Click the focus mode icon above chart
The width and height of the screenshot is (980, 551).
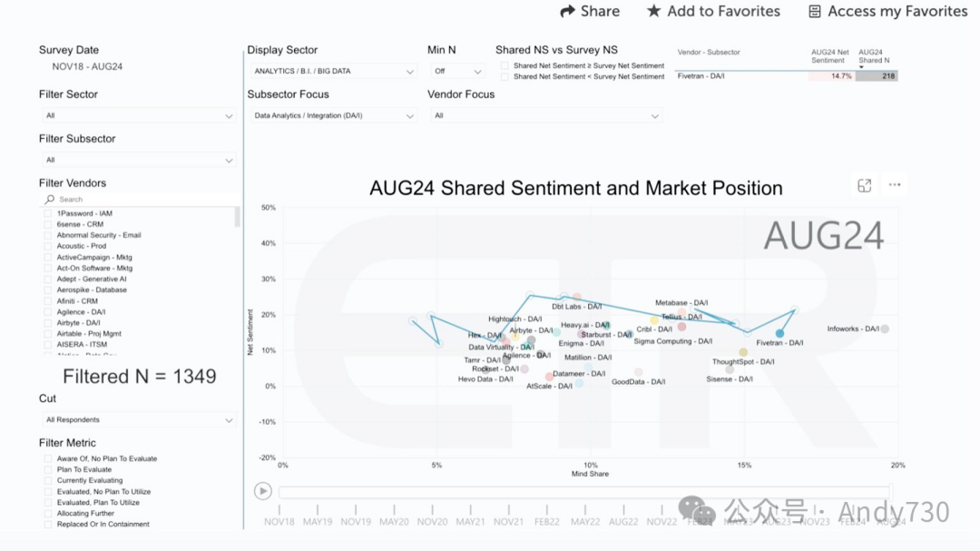pyautogui.click(x=864, y=185)
